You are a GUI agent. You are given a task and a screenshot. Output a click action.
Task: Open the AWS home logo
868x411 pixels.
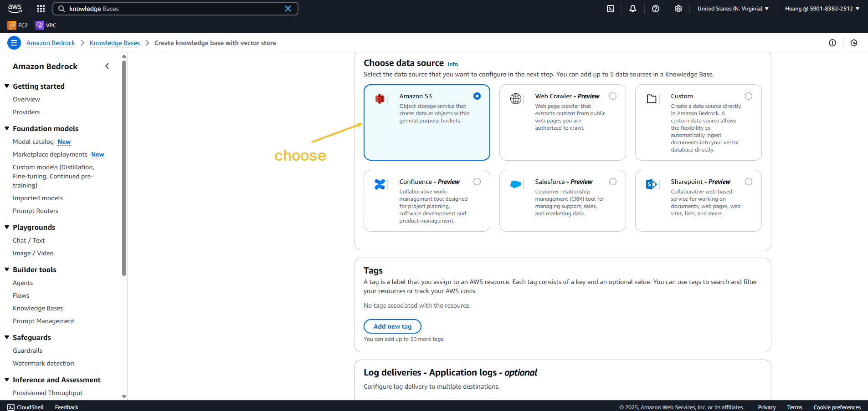tap(15, 8)
